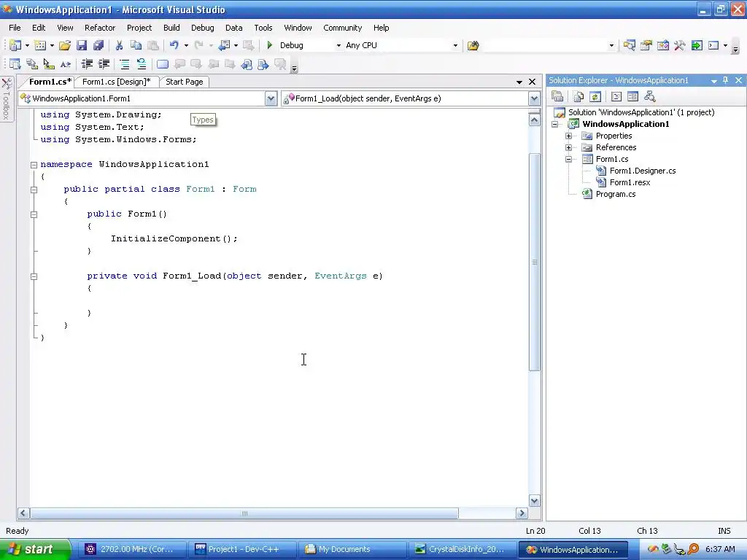Open the active files list arrow beside tabs
This screenshot has height=560, width=747.
[x=519, y=82]
